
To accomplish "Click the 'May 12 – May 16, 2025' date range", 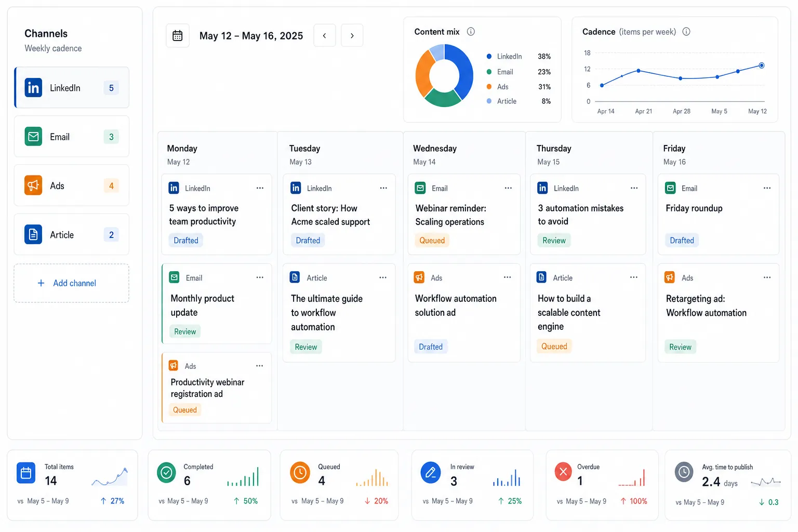I will (251, 36).
